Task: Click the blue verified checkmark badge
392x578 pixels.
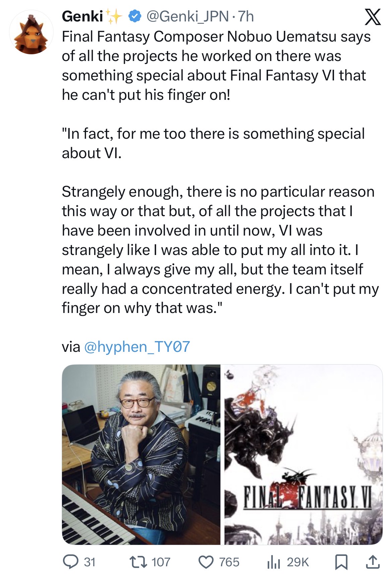Action: click(x=135, y=16)
